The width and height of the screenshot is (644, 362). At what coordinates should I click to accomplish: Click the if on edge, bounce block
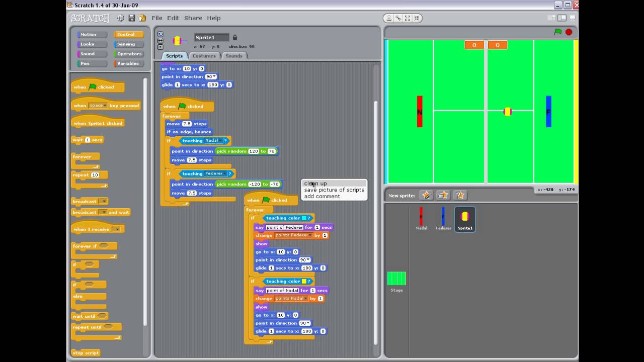(189, 132)
